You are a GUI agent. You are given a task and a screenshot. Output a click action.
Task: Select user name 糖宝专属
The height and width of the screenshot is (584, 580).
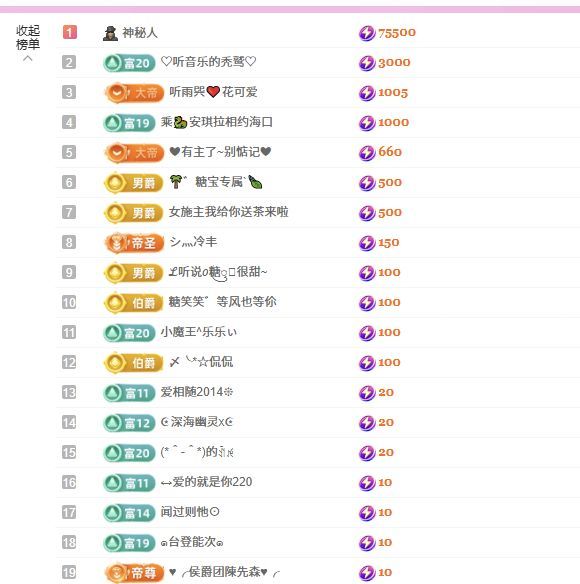click(216, 182)
